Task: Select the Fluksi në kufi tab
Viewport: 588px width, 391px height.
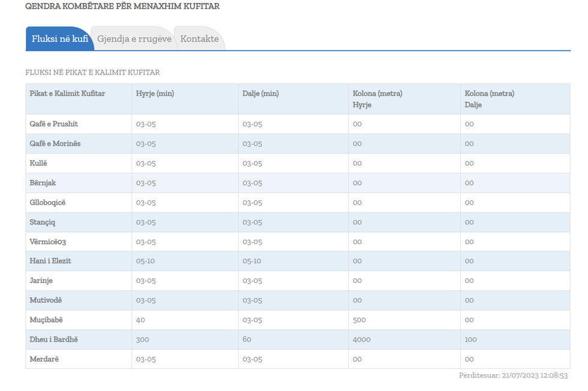Action: [60, 39]
